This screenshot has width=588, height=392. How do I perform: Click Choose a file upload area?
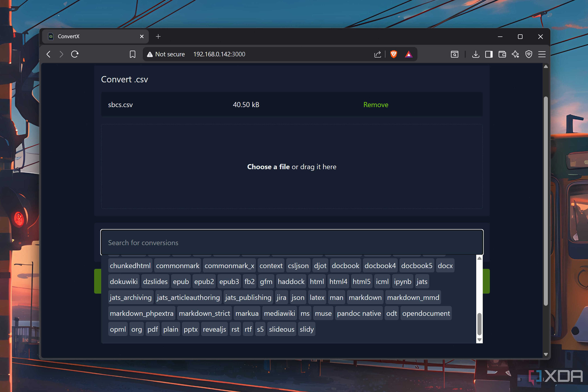click(x=291, y=167)
